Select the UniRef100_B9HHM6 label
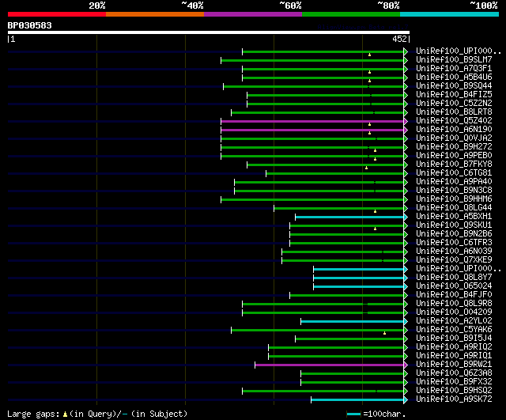The width and height of the screenshot is (506, 420). pyautogui.click(x=454, y=199)
